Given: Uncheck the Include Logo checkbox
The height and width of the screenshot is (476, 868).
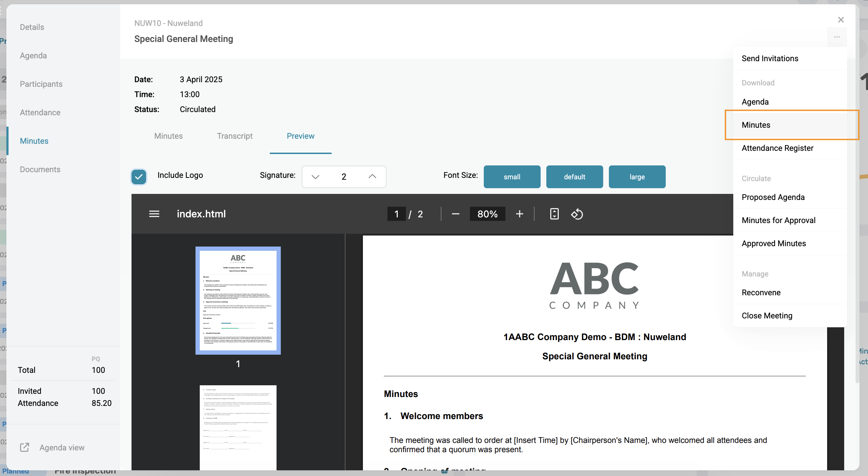Looking at the screenshot, I should coord(139,176).
